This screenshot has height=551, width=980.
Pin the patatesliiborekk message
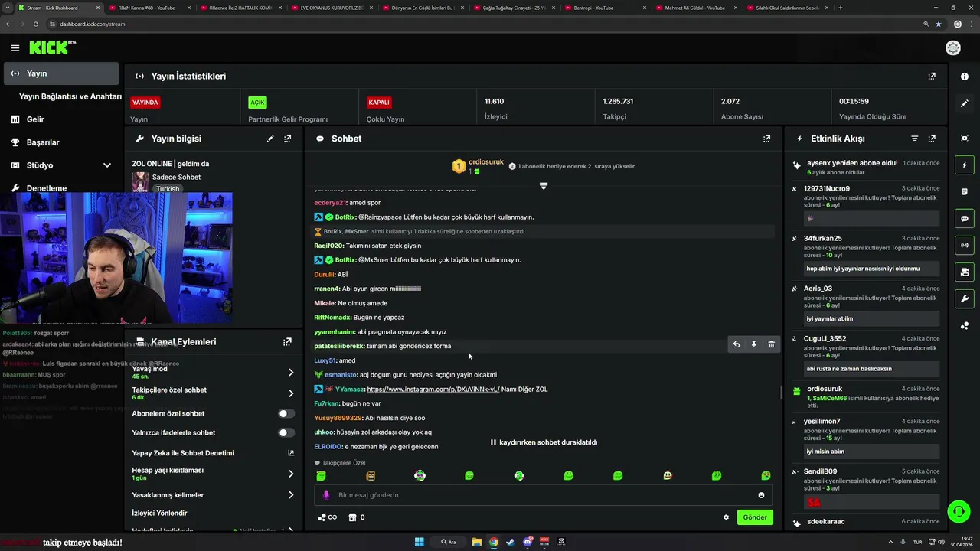pos(753,344)
